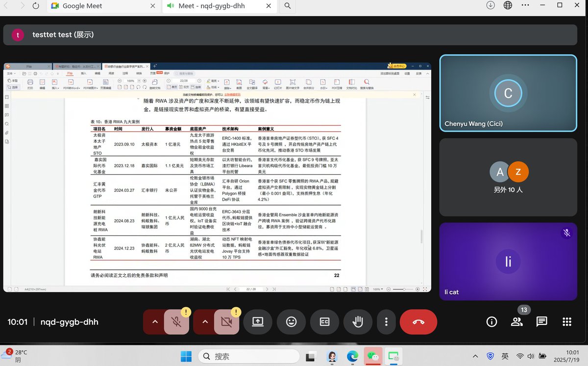
Task: Go back with the left arrow
Action: [x=7, y=6]
